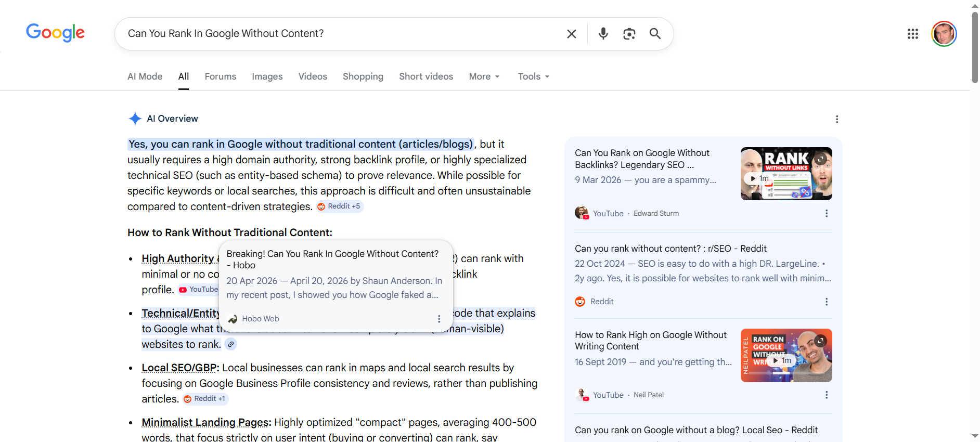Switch to the AI Mode tab
The height and width of the screenshot is (442, 980).
tap(145, 76)
